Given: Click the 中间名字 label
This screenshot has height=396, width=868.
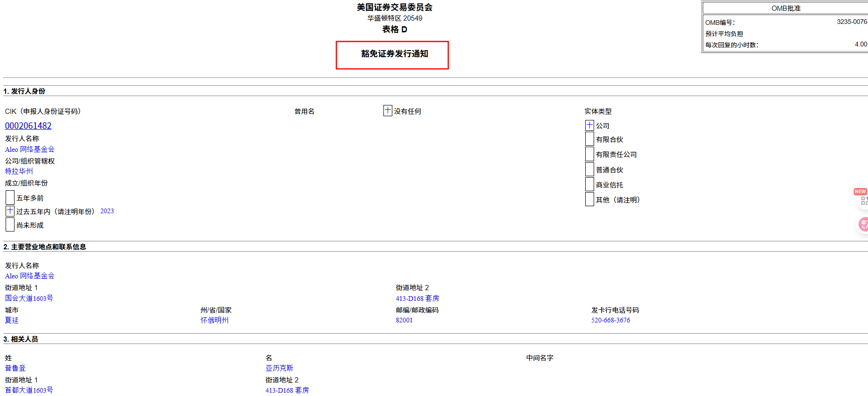Looking at the screenshot, I should click(x=539, y=358).
